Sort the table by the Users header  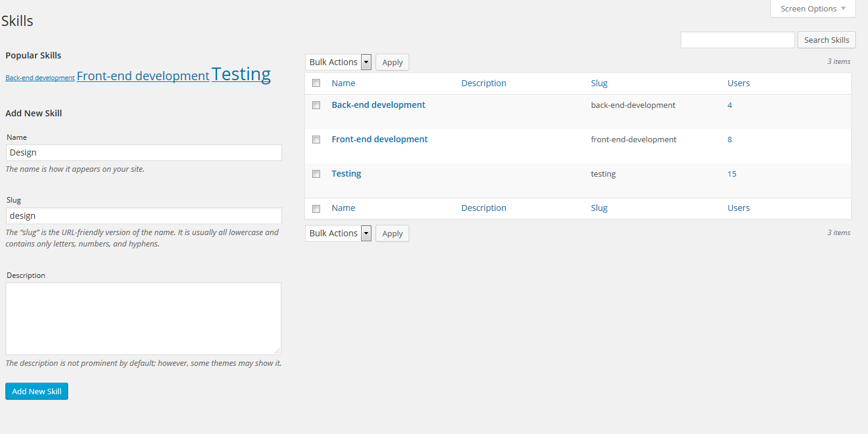tap(738, 83)
